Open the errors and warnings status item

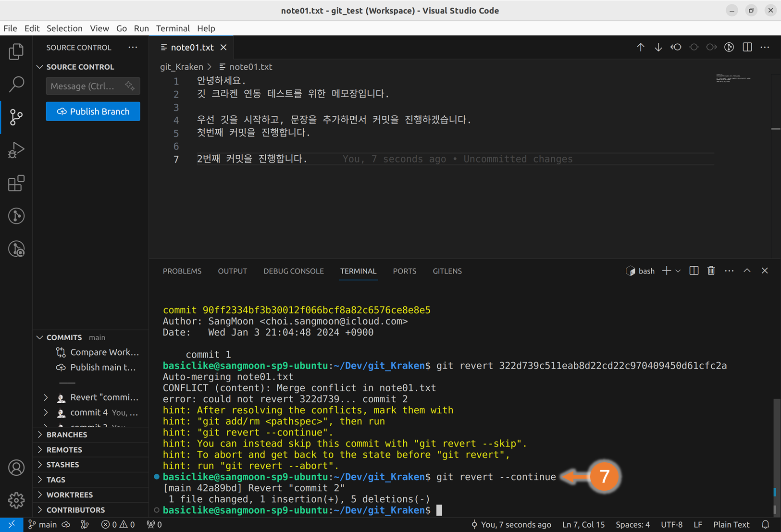[x=118, y=525]
